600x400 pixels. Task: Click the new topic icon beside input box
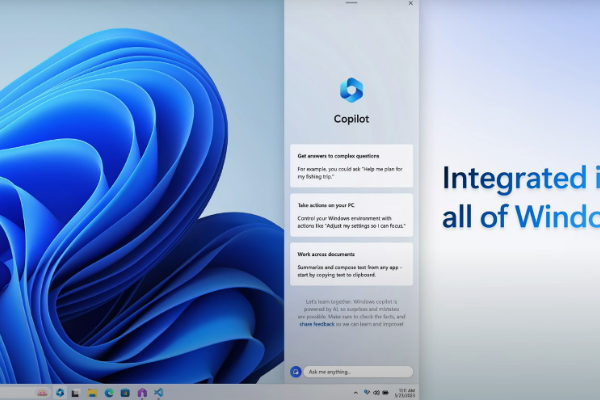(x=295, y=372)
